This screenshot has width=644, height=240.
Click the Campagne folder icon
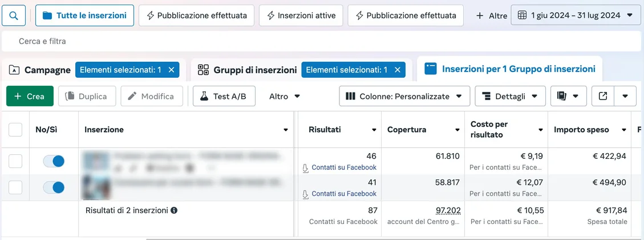tap(14, 70)
